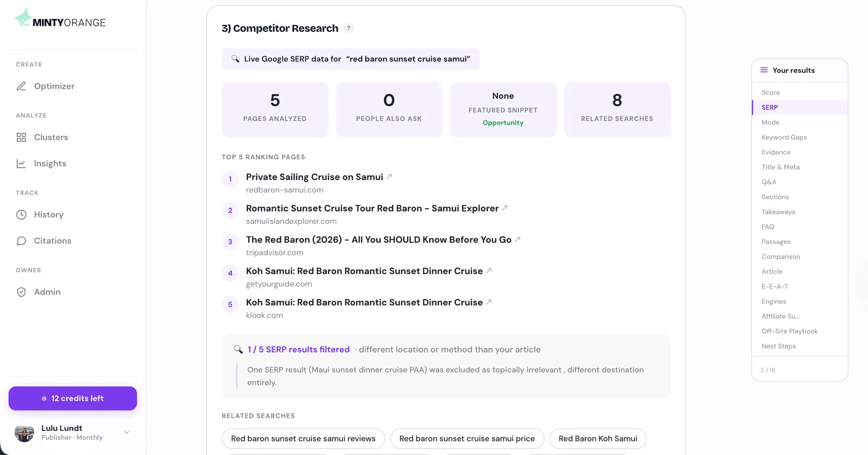This screenshot has height=455, width=868.
Task: Open external link arrow for The Red Baron (2026) result
Action: tap(517, 239)
